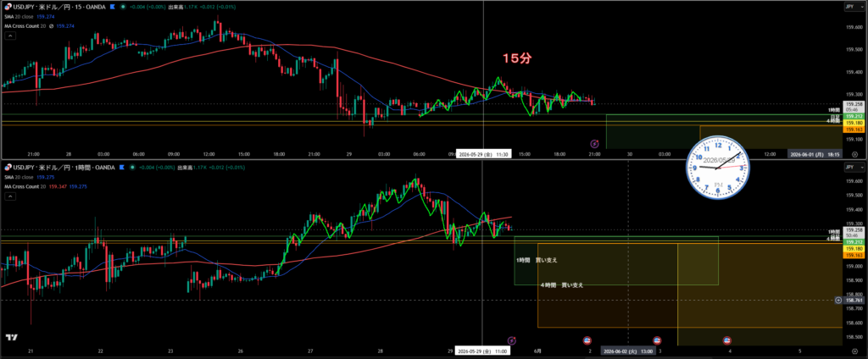Open the lightning event icon on top chart
868x359 pixels.
pyautogui.click(x=594, y=143)
